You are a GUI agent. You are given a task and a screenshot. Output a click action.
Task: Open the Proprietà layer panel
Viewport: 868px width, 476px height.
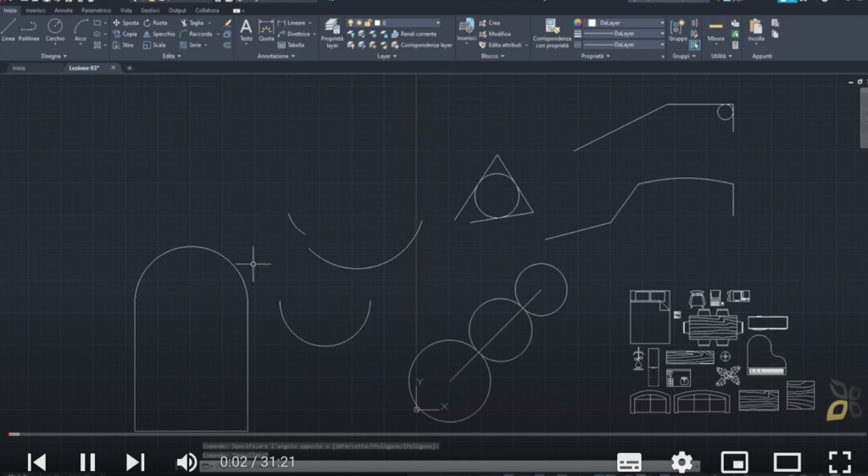tap(332, 33)
